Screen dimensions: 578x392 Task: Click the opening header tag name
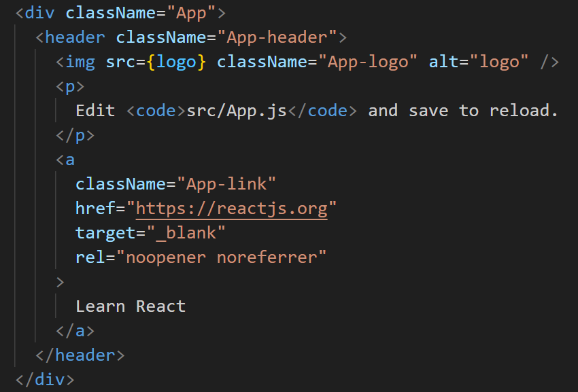tap(75, 37)
